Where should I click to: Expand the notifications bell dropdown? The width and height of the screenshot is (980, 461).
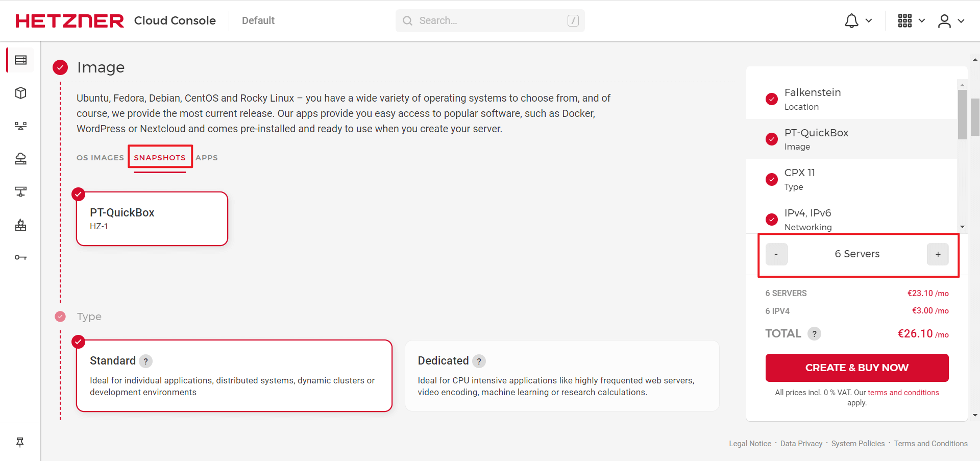tap(857, 21)
